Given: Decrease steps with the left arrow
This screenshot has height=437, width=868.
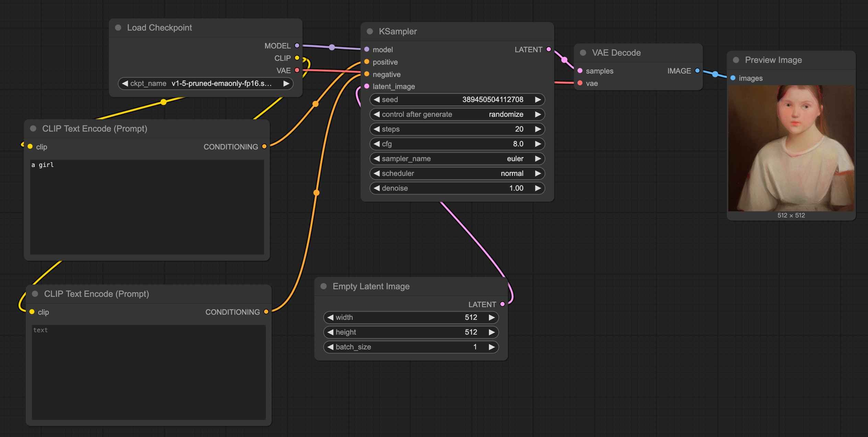Looking at the screenshot, I should point(377,129).
